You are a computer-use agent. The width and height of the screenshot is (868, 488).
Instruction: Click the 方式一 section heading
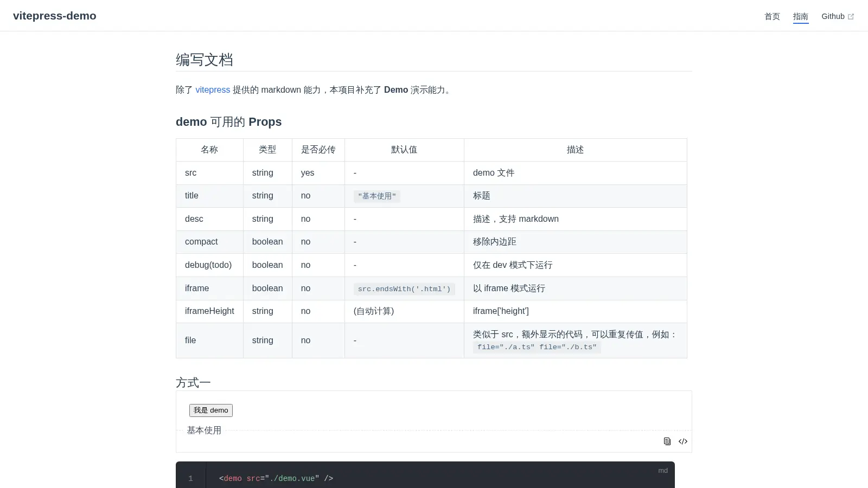(193, 383)
